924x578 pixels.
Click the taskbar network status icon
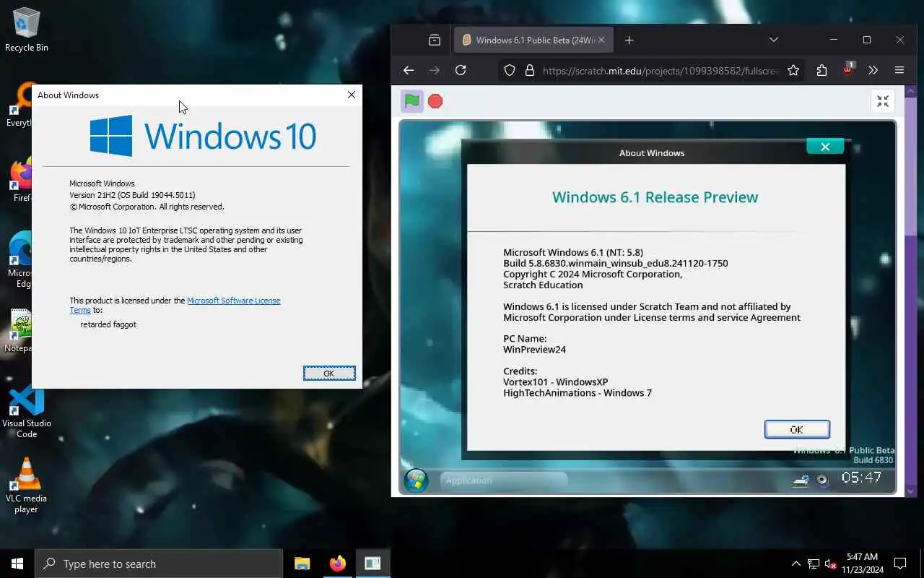814,564
